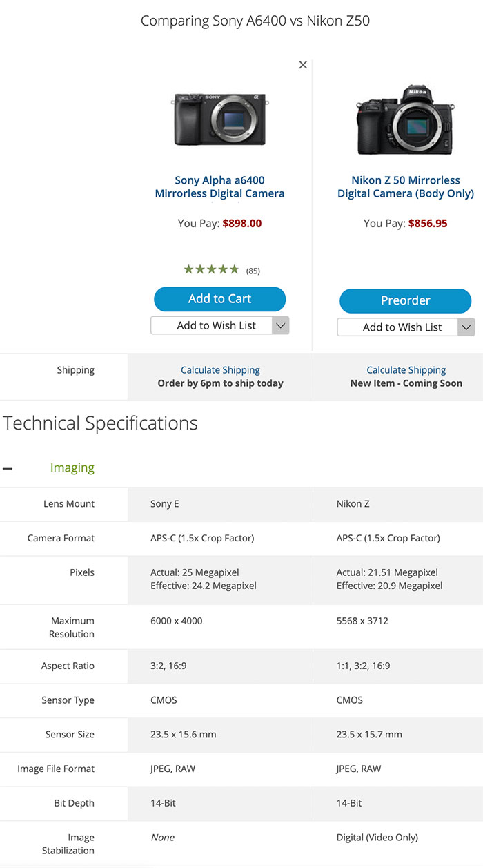Calculate Shipping for the Sony camera
Screen dimensions: 483x868
tap(220, 370)
